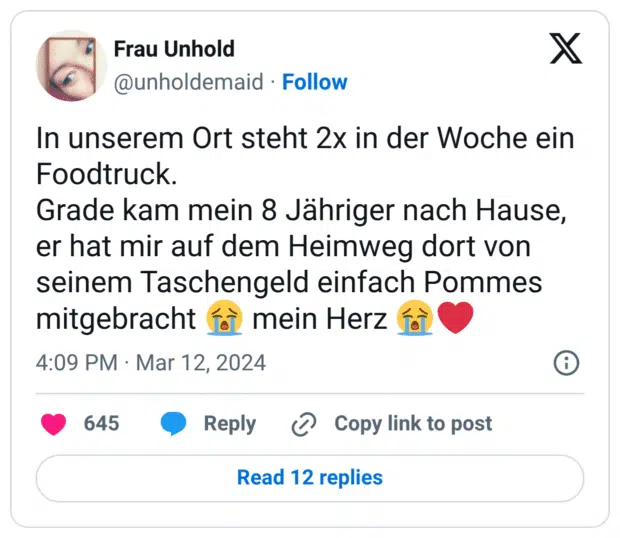620x538 pixels.
Task: Visit the @unholdemaid handle
Action: (189, 82)
